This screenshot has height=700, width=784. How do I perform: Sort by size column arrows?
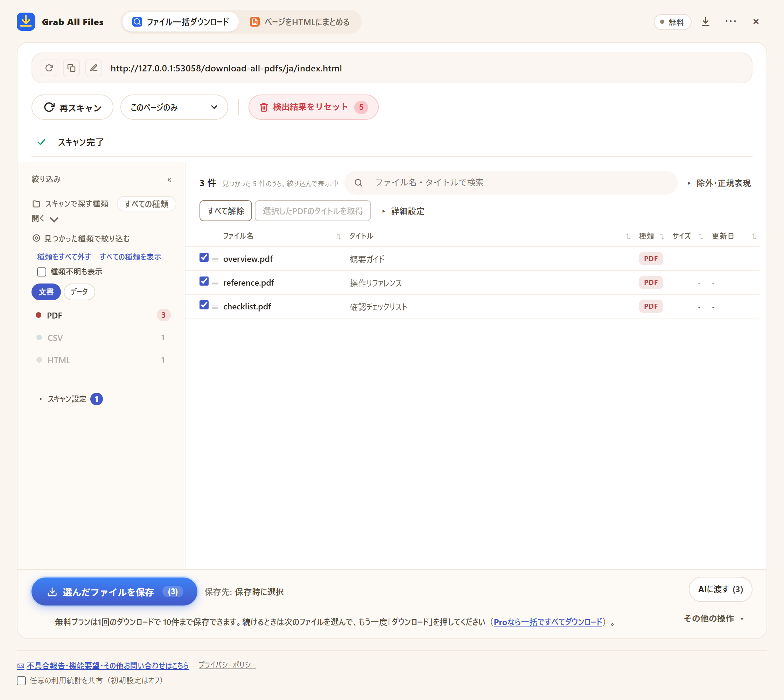[x=701, y=236]
